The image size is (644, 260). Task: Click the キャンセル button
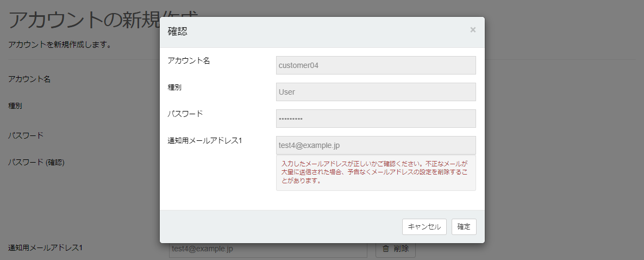click(x=424, y=227)
